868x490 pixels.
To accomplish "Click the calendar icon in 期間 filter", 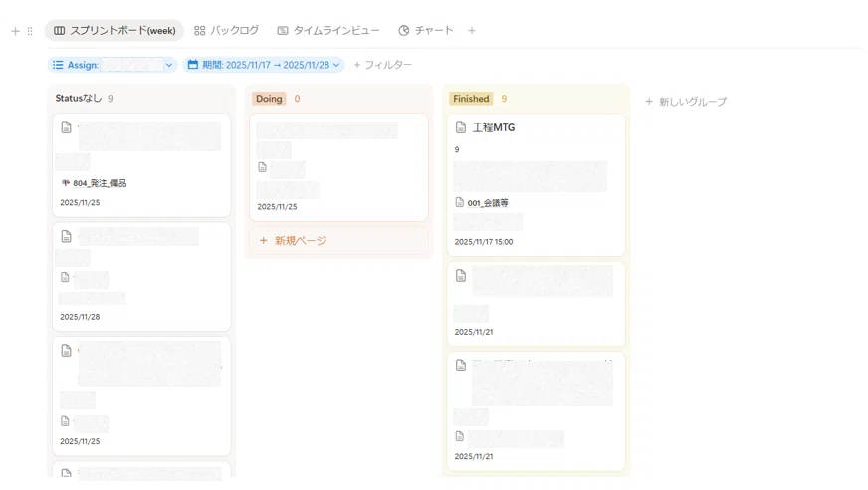I will coord(193,65).
